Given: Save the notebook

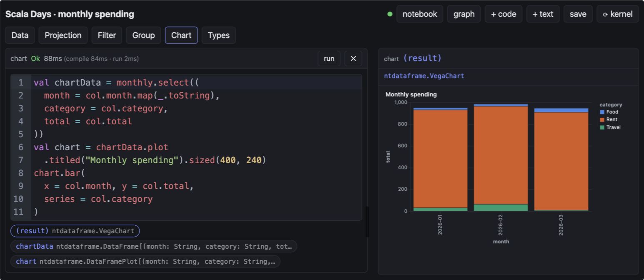Looking at the screenshot, I should (x=578, y=14).
